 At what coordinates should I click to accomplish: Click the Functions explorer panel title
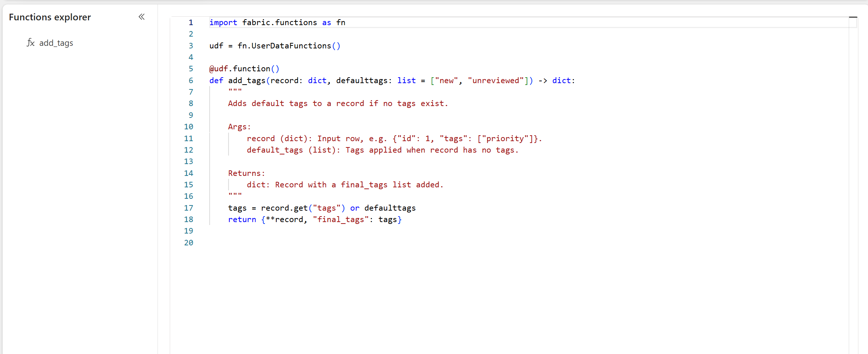point(50,17)
